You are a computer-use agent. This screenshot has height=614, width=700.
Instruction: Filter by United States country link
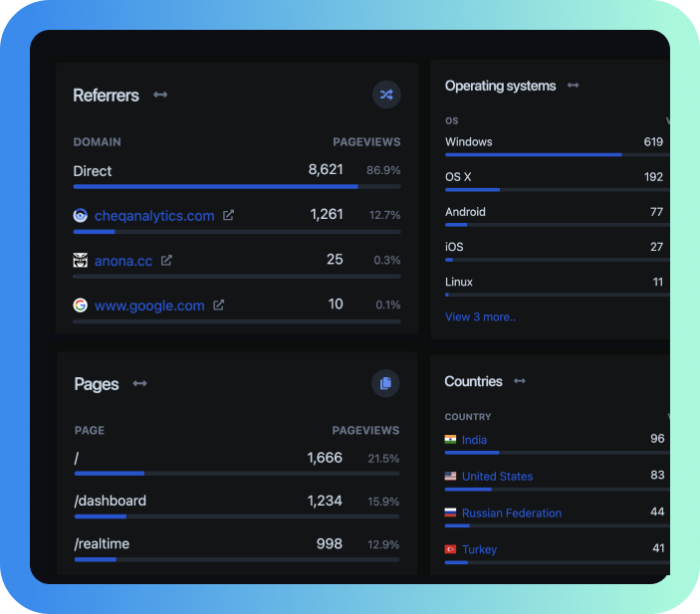pyautogui.click(x=497, y=477)
